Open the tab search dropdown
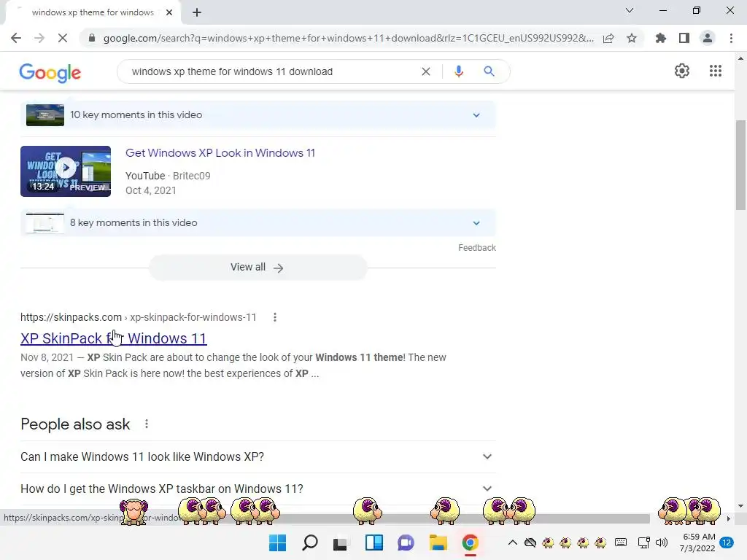 [630, 10]
